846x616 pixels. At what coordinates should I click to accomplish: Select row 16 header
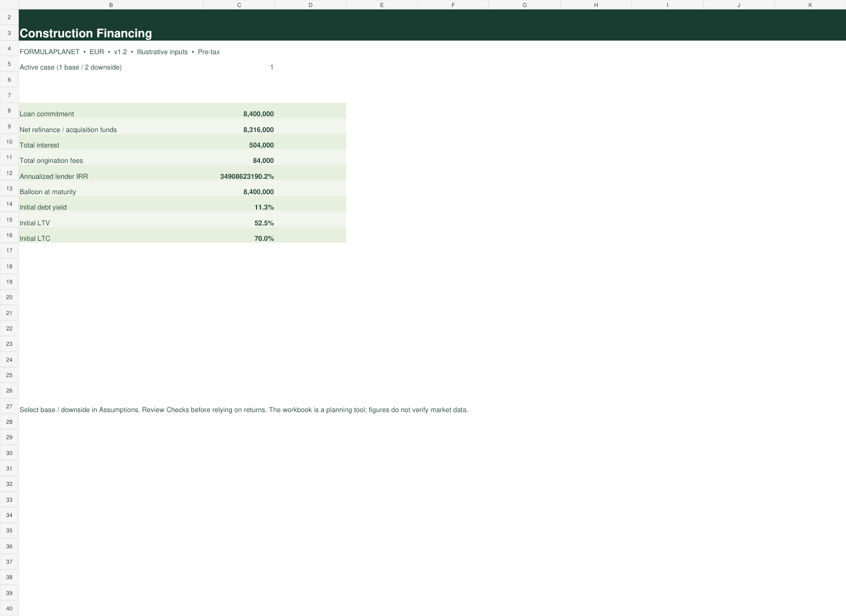pyautogui.click(x=9, y=235)
